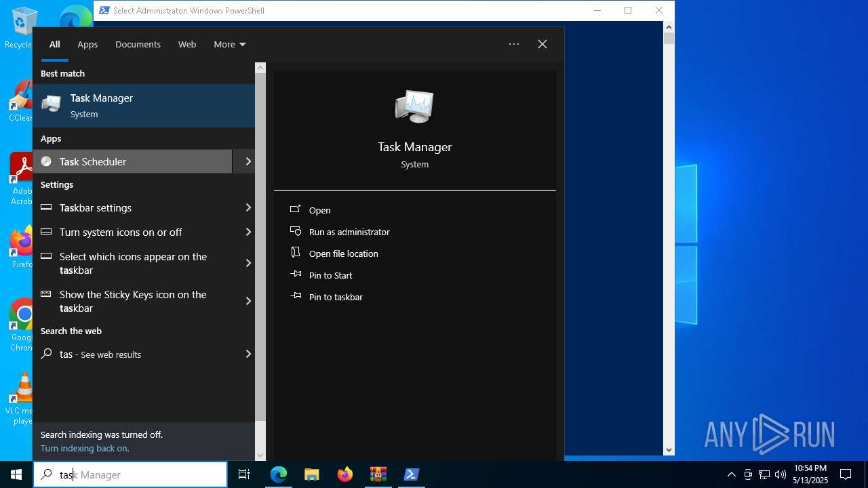Expand Taskbar settings result arrow
Viewport: 868px width, 488px height.
coord(248,207)
